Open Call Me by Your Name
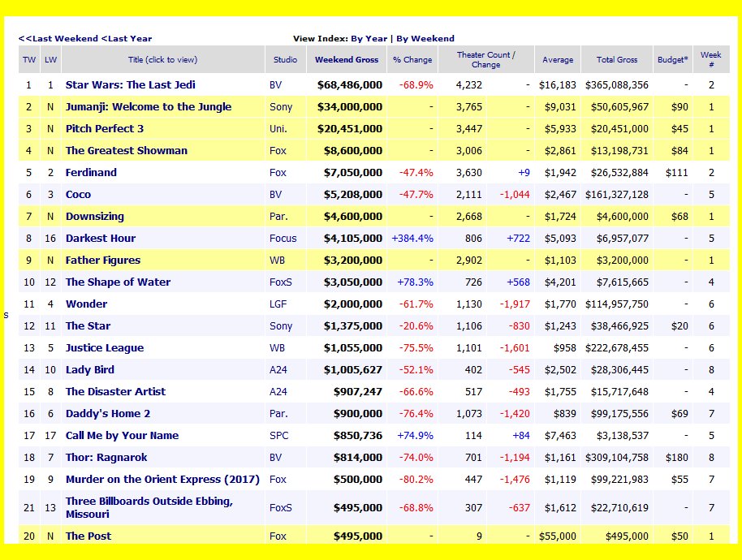 (122, 436)
